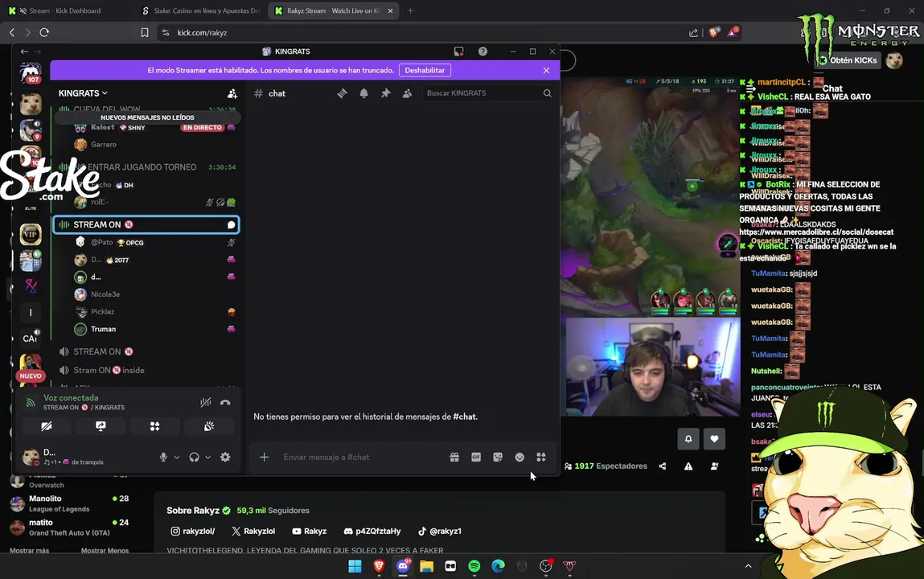Click the share screen button in voice panel
The width and height of the screenshot is (924, 579).
(x=101, y=426)
